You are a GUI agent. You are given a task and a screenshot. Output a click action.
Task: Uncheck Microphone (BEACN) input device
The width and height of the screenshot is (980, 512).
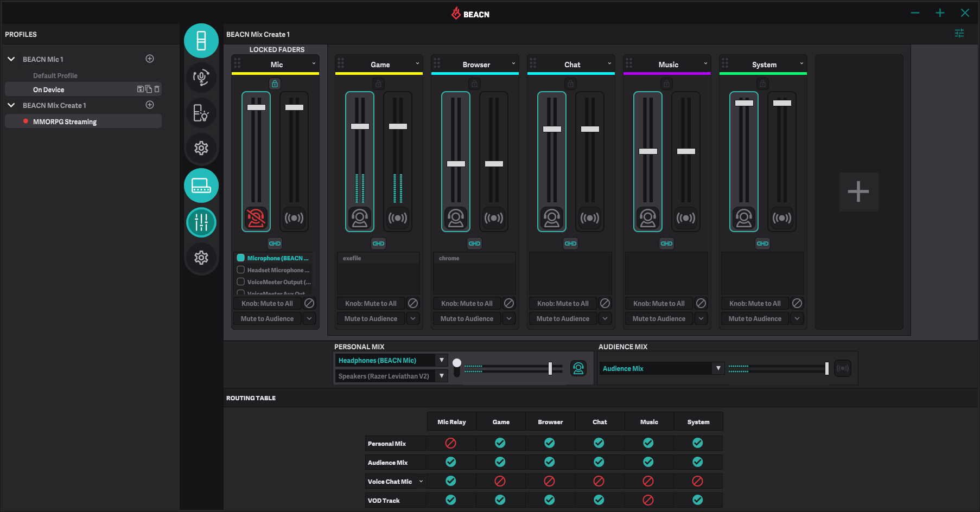(241, 258)
